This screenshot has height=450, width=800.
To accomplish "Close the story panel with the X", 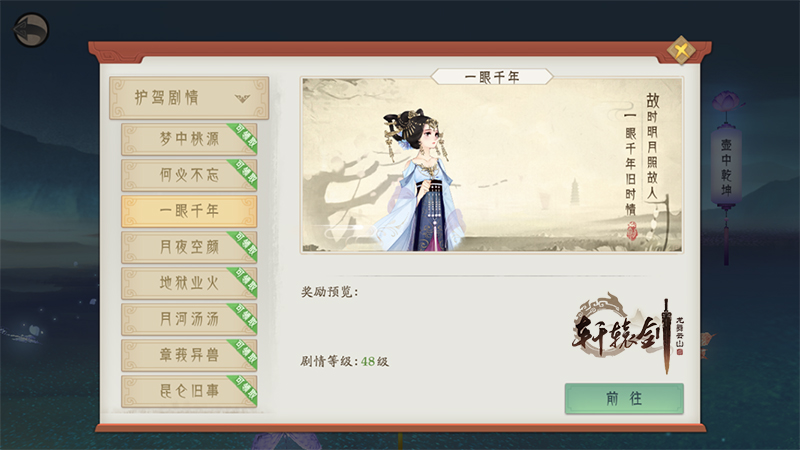I will (x=681, y=50).
